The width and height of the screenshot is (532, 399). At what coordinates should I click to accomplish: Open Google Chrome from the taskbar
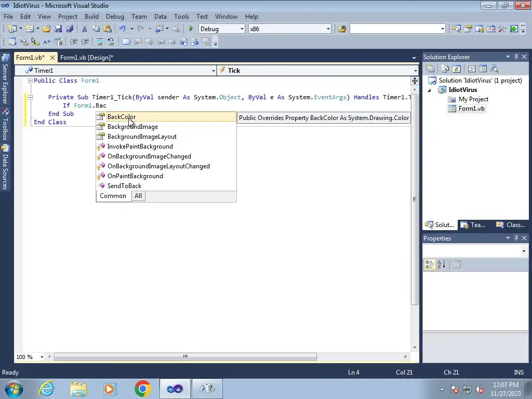[142, 389]
